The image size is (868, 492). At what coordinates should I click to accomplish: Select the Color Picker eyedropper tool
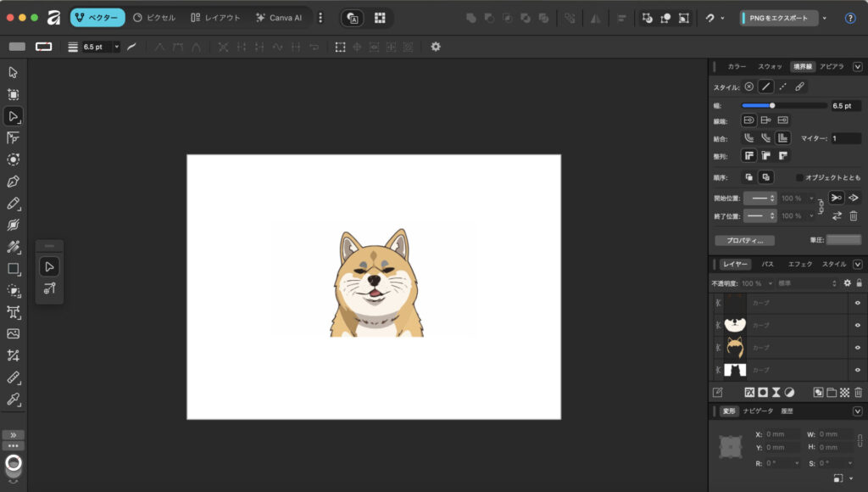(14, 399)
